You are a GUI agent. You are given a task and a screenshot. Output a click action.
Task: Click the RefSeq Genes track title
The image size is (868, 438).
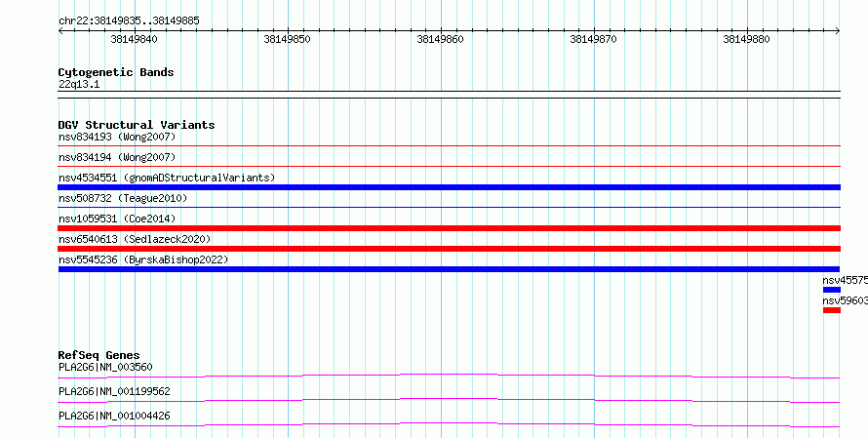click(x=99, y=355)
